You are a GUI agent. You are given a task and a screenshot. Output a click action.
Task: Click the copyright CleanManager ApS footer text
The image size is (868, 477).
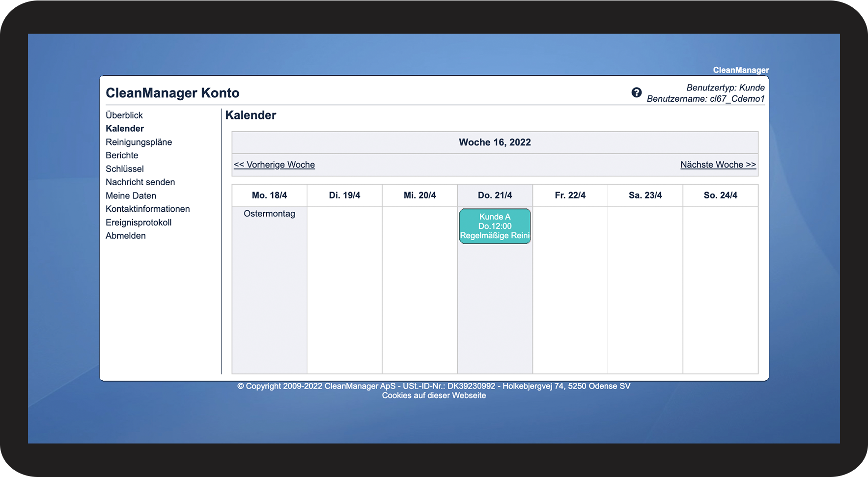coord(434,386)
